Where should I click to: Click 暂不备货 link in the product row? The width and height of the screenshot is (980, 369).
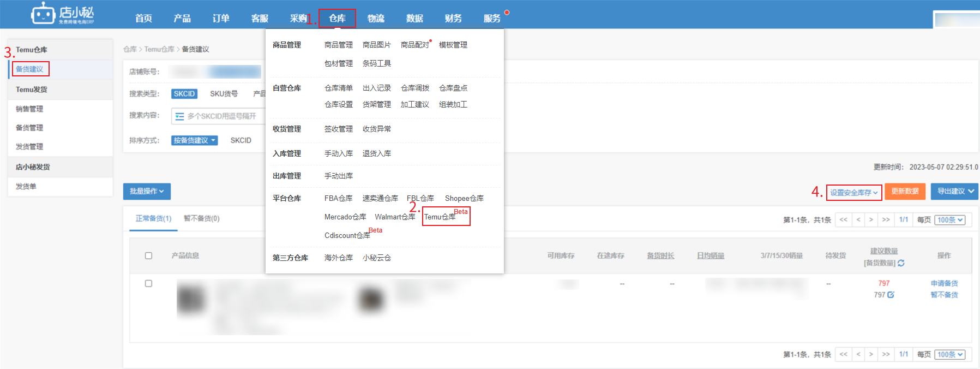click(x=944, y=295)
